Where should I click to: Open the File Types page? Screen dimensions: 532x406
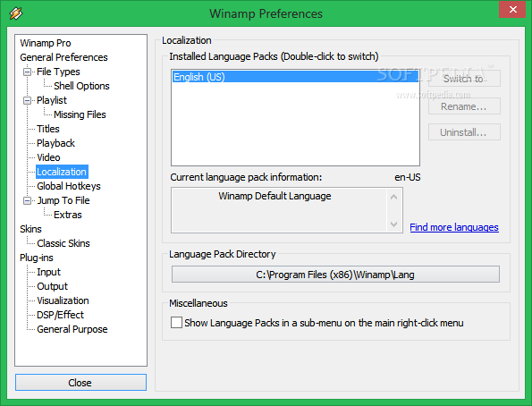tap(58, 72)
